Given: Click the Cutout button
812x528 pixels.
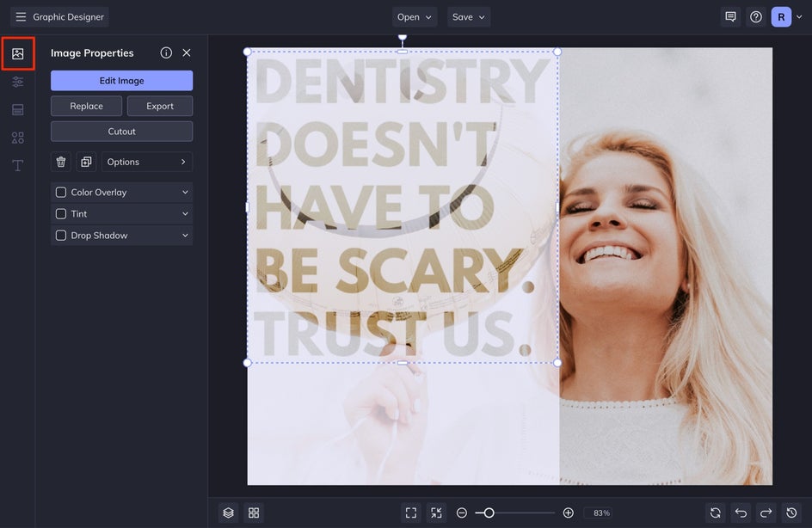Looking at the screenshot, I should [121, 132].
